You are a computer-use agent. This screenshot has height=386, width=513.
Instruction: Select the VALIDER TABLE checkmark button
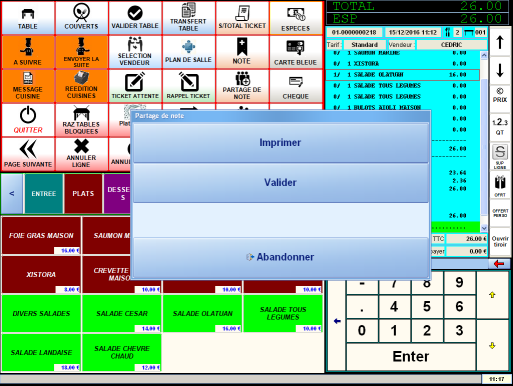click(135, 18)
